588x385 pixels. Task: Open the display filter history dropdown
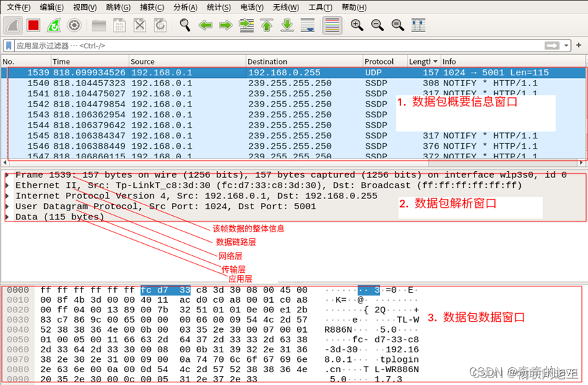click(566, 45)
